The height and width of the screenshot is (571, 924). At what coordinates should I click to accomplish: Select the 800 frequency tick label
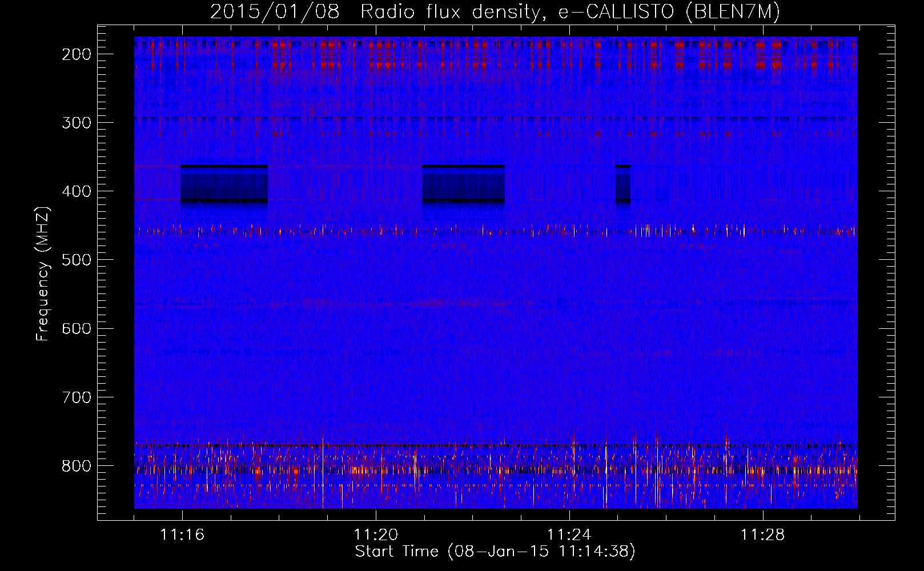(x=77, y=465)
